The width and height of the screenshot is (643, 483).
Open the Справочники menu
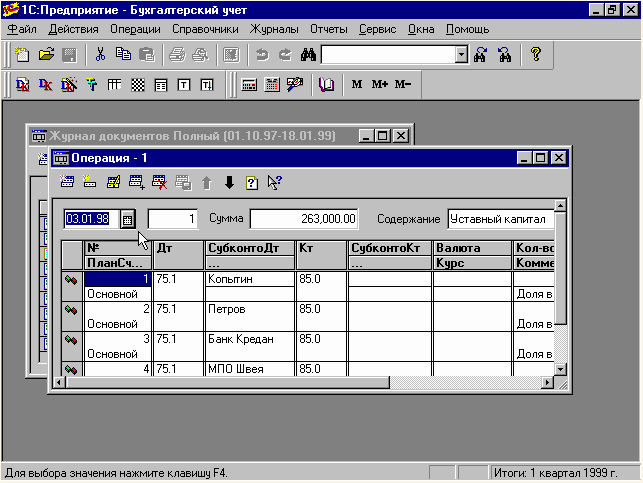[205, 30]
